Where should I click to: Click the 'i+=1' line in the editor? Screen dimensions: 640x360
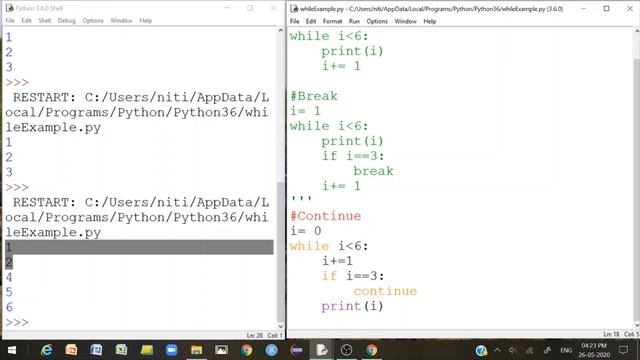click(x=337, y=261)
